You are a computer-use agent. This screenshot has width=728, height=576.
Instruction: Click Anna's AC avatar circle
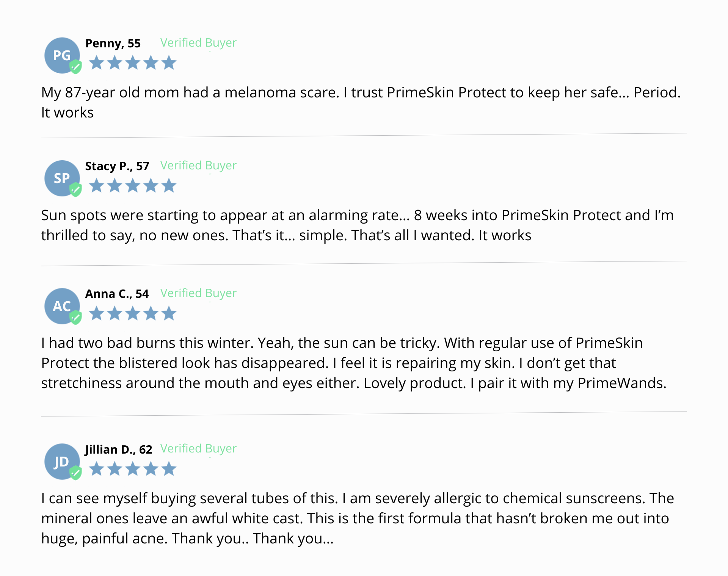point(61,305)
